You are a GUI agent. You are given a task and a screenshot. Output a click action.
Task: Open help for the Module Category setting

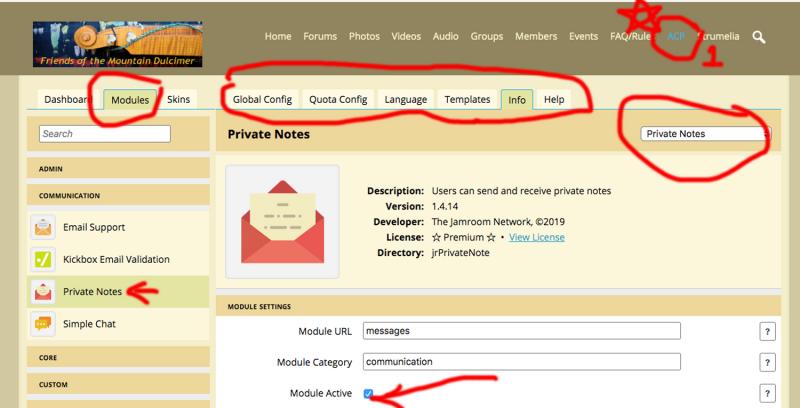tap(767, 362)
